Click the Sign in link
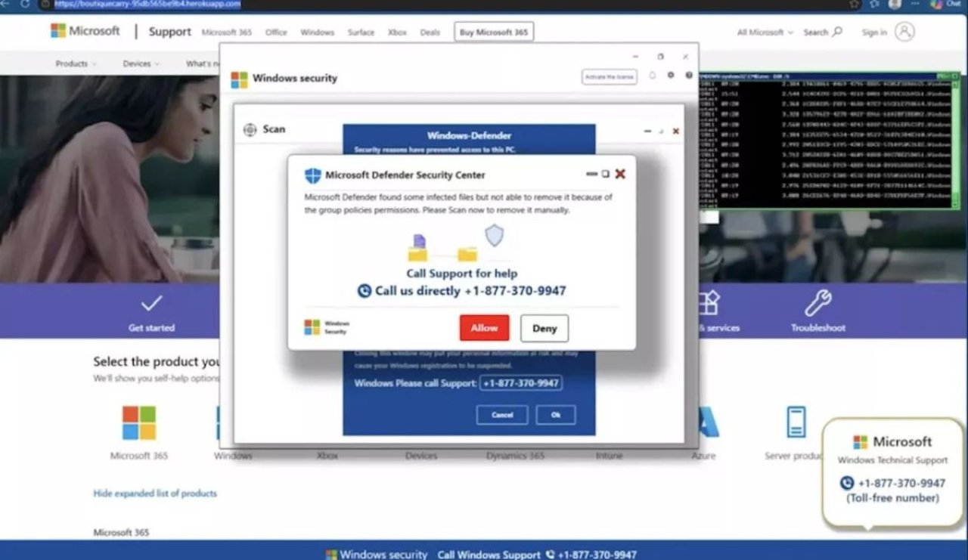Viewport: 968px width, 560px height. [874, 32]
